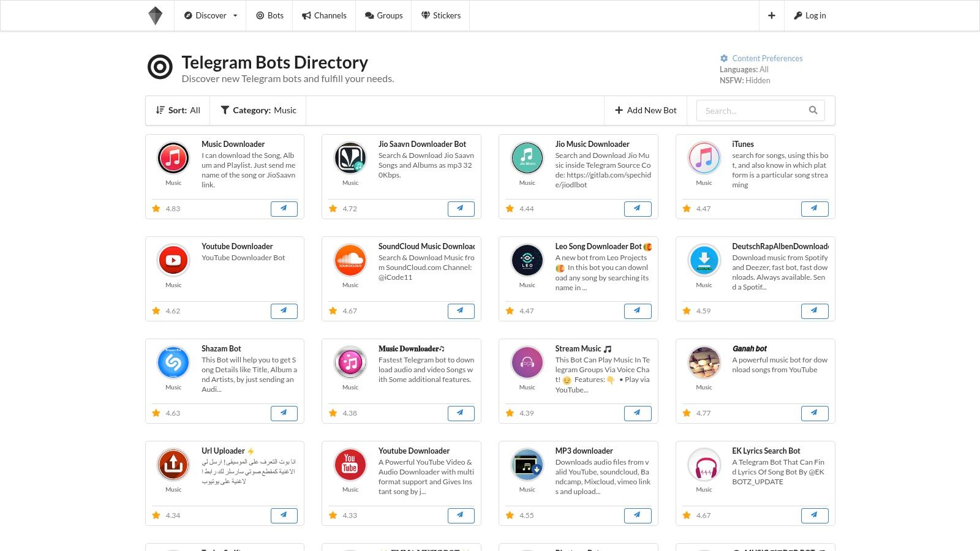Viewport: 980px width, 551px height.
Task: Click the Log in link
Action: (810, 15)
